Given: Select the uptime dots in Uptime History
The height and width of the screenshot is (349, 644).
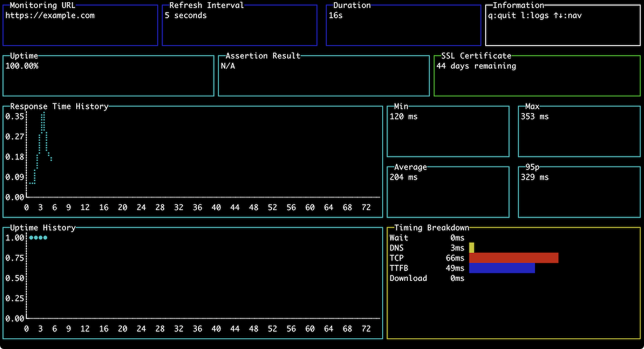Looking at the screenshot, I should pos(39,237).
